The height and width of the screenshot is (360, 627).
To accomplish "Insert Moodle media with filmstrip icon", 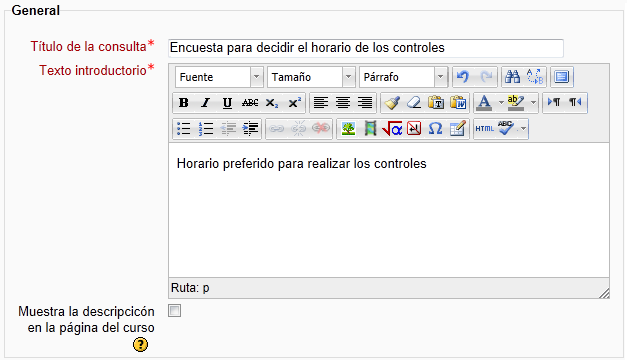I will point(370,129).
